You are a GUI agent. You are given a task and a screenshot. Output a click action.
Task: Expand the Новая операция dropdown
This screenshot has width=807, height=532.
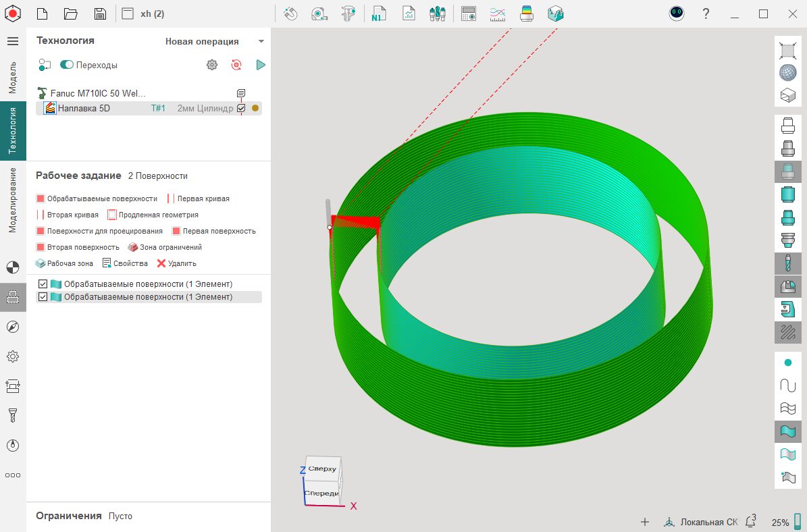pyautogui.click(x=261, y=41)
